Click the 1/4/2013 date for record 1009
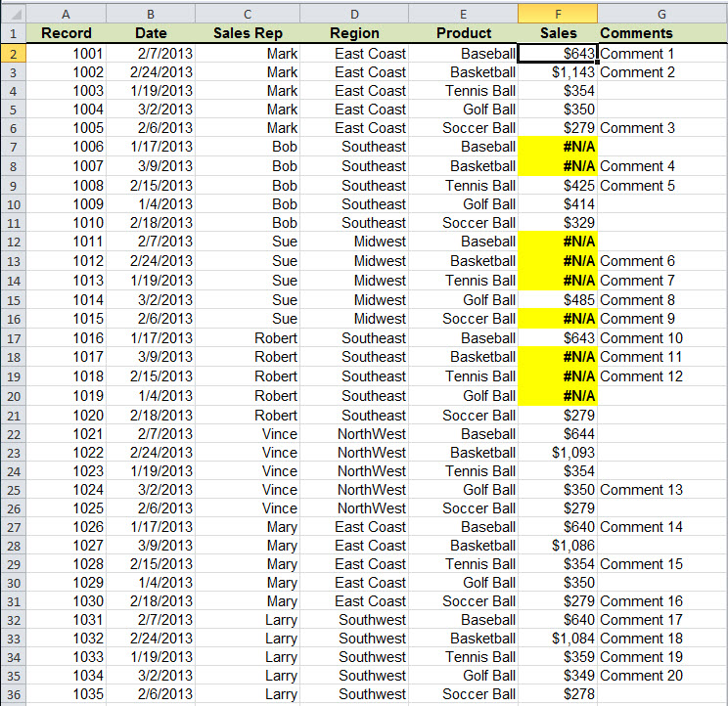The width and height of the screenshot is (728, 706). click(x=151, y=204)
